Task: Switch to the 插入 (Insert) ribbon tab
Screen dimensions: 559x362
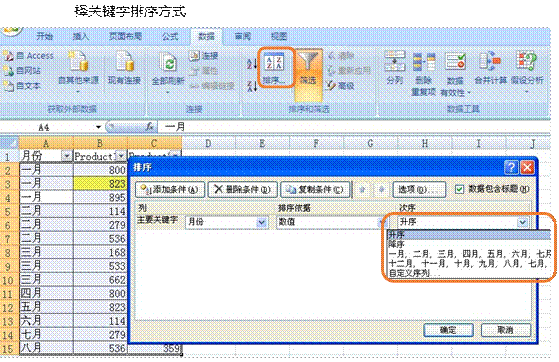Action: pyautogui.click(x=80, y=36)
